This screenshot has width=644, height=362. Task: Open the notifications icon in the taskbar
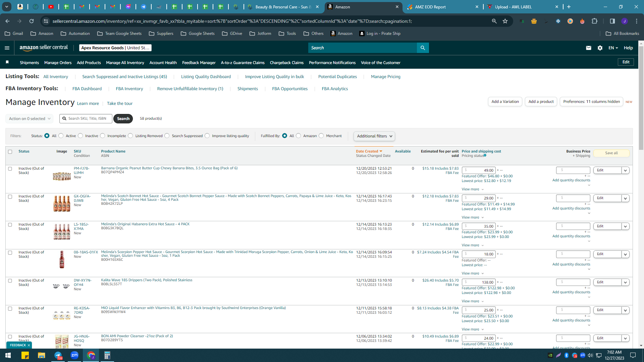[633, 355]
